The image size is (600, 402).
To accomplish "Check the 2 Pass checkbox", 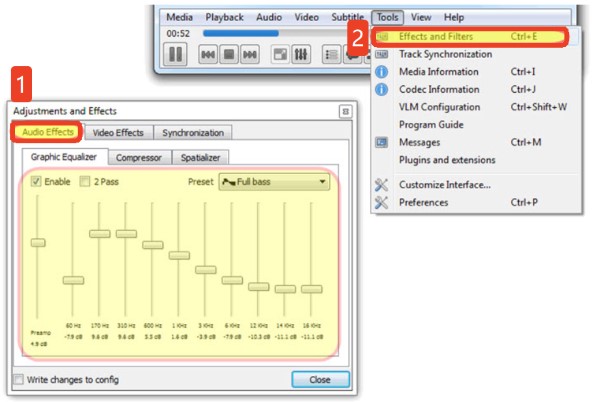I will pos(85,181).
